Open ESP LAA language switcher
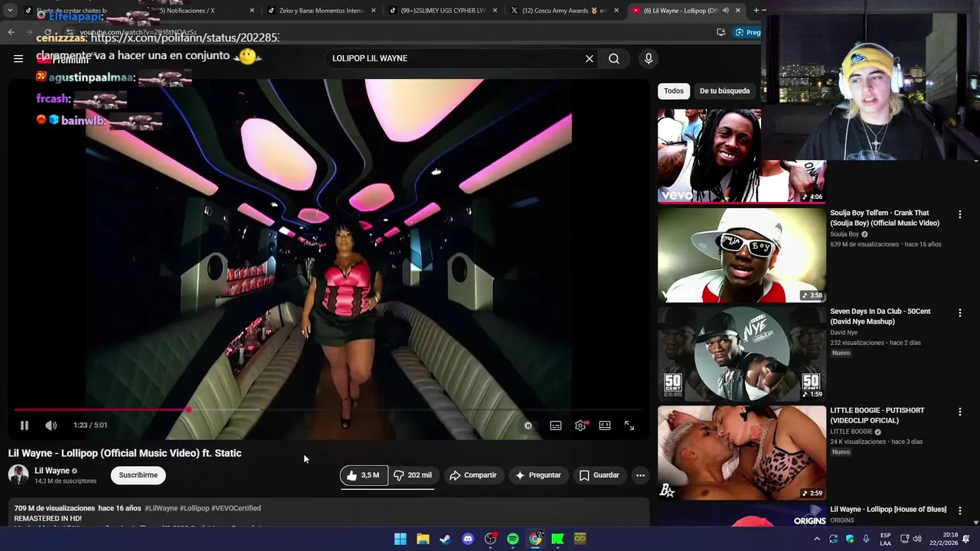Image resolution: width=980 pixels, height=551 pixels. point(885,539)
